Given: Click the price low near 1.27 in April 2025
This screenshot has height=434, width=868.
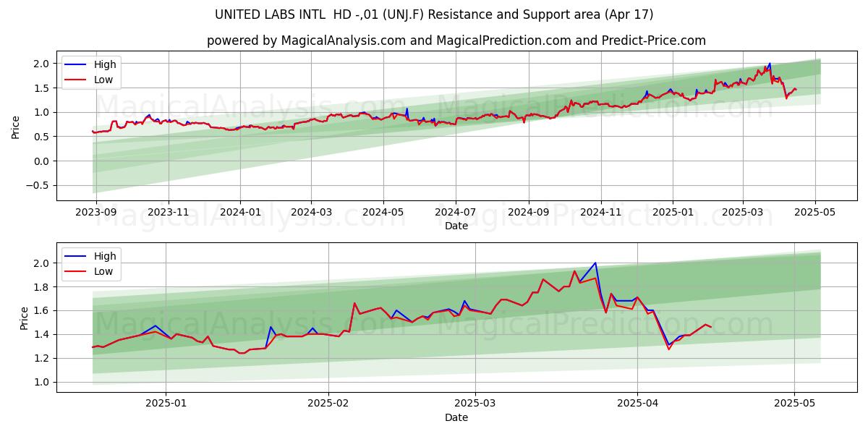Looking at the screenshot, I should (x=669, y=349).
